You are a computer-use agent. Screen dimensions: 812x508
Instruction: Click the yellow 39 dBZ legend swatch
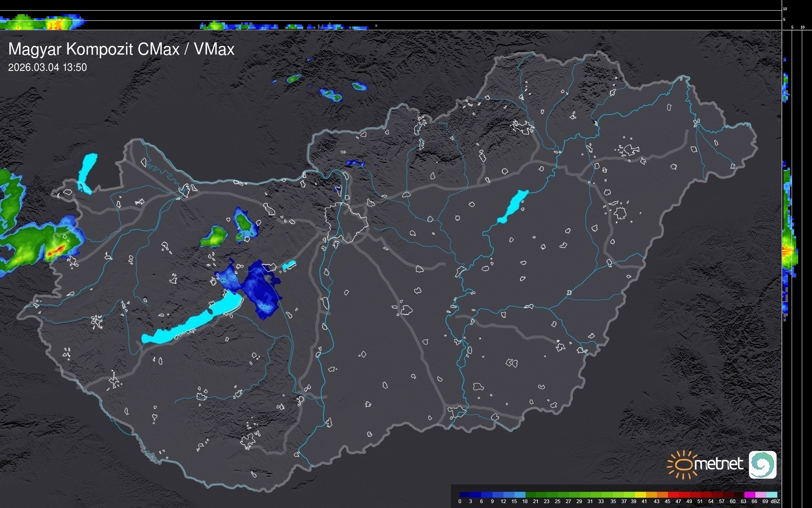pyautogui.click(x=640, y=495)
